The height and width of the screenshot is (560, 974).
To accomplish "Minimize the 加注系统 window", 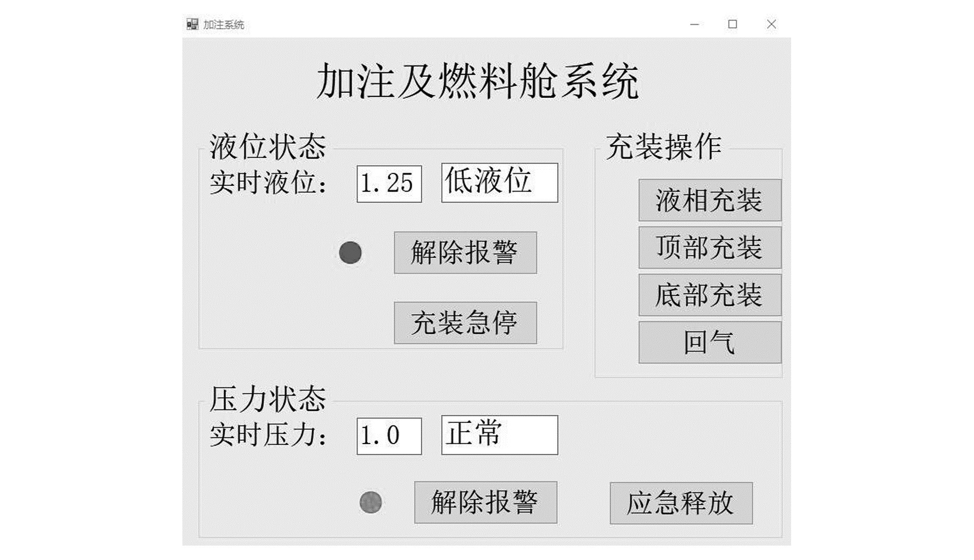I will tap(695, 24).
